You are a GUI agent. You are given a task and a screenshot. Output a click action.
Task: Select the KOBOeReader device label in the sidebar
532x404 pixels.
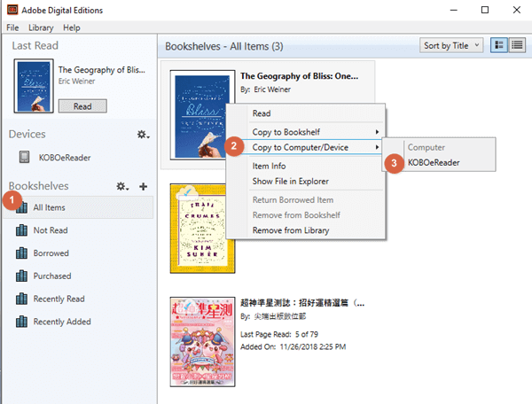pyautogui.click(x=65, y=158)
